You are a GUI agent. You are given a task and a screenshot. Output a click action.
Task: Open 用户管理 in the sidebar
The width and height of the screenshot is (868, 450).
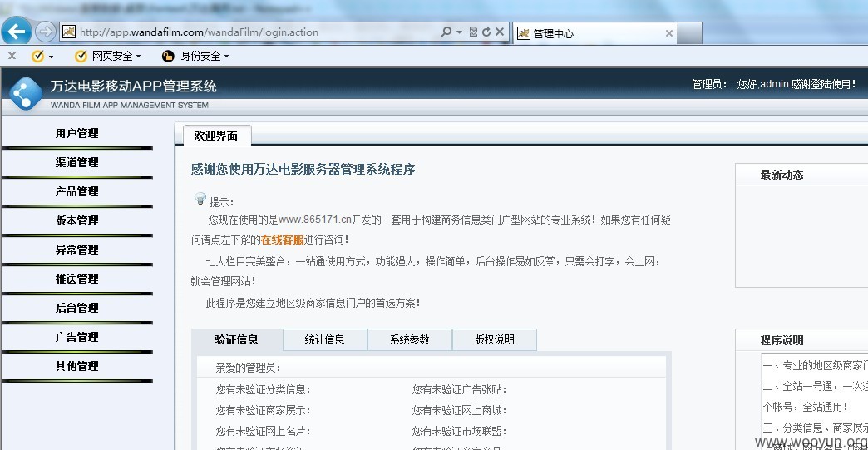[77, 133]
